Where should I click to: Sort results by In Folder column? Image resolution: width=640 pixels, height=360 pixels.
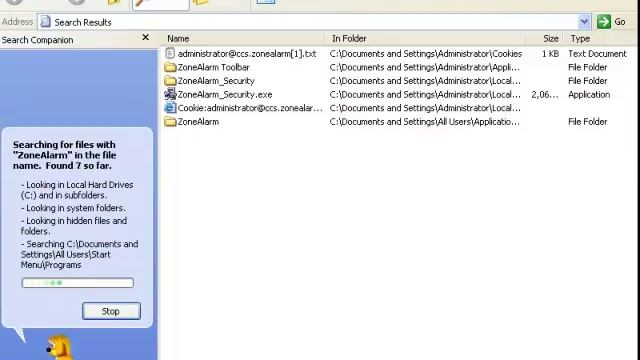349,39
